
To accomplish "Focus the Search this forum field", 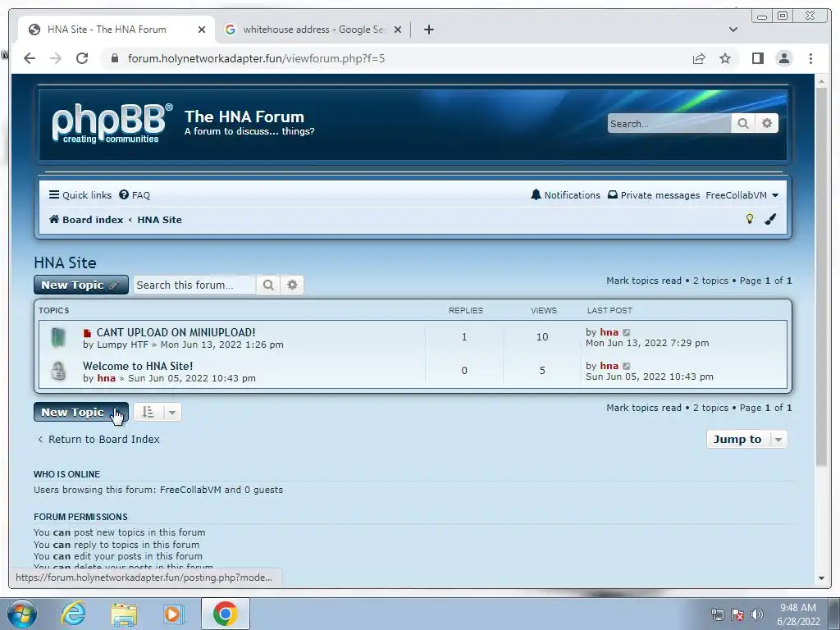I will click(x=194, y=285).
